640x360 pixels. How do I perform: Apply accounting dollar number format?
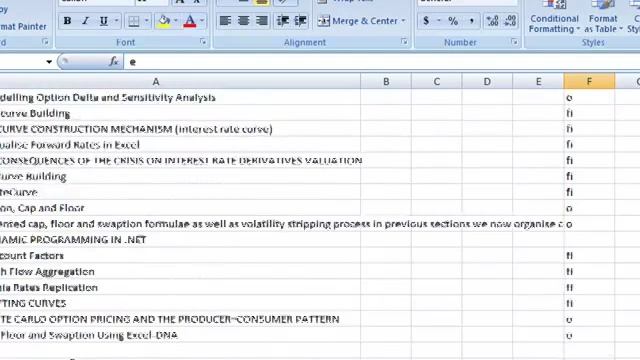pos(426,21)
